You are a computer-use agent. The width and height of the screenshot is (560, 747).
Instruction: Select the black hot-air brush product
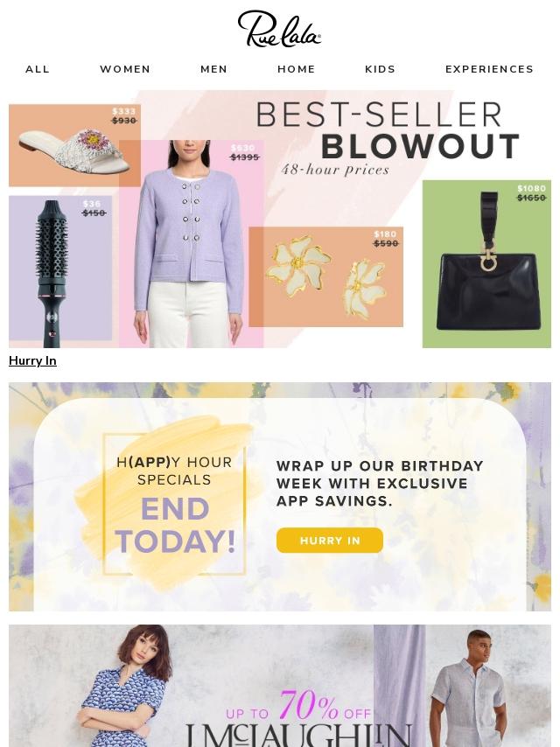(x=60, y=270)
